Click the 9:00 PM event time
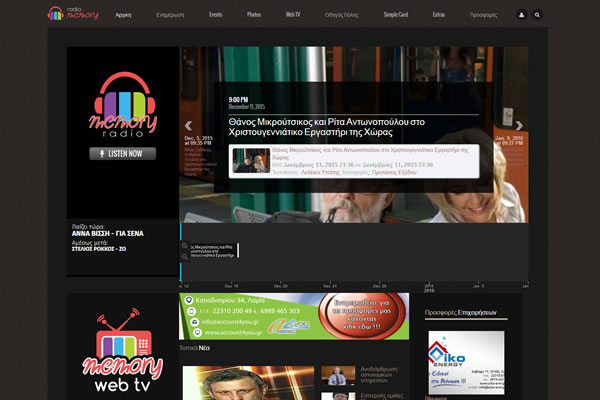This screenshot has height=400, width=600. click(238, 100)
